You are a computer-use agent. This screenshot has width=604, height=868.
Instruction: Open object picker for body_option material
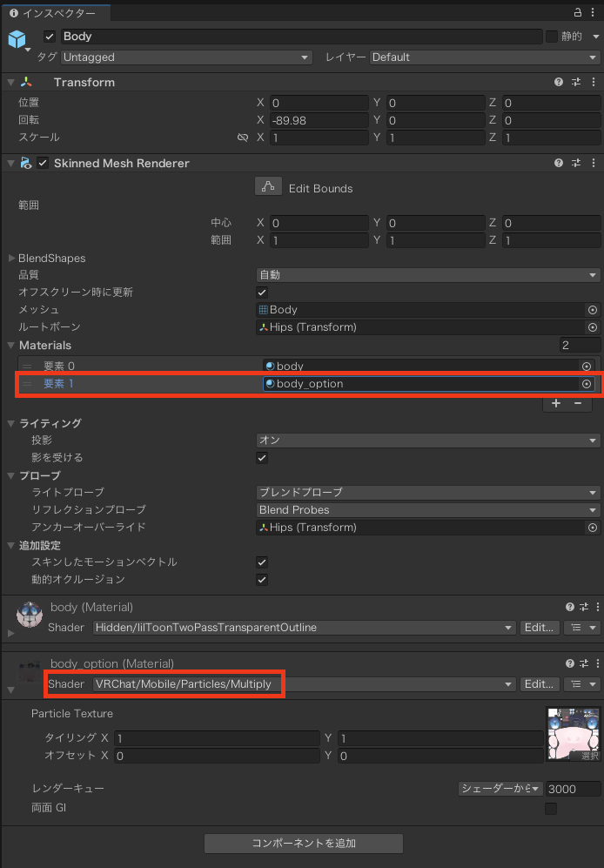pyautogui.click(x=587, y=384)
